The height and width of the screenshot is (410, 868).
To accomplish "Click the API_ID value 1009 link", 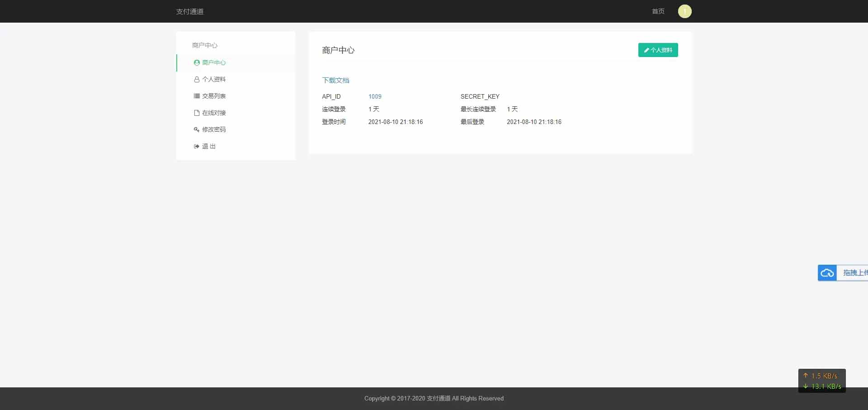I will pyautogui.click(x=375, y=96).
